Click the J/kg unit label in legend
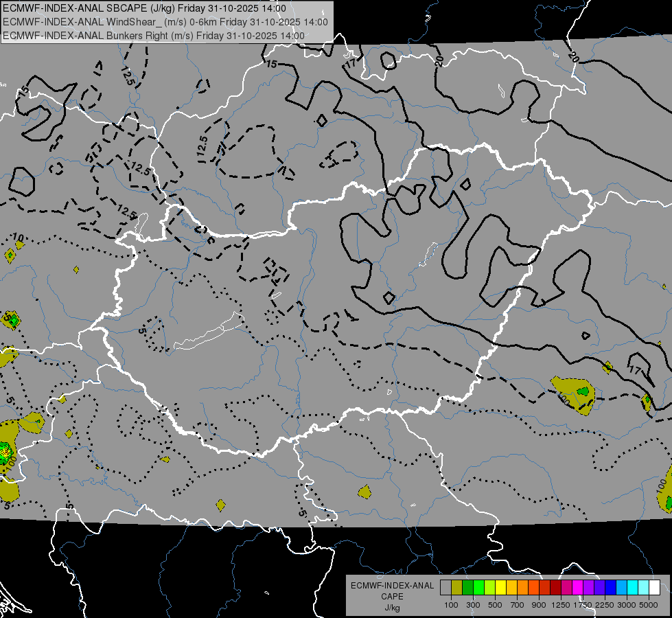The image size is (672, 618). [x=392, y=608]
